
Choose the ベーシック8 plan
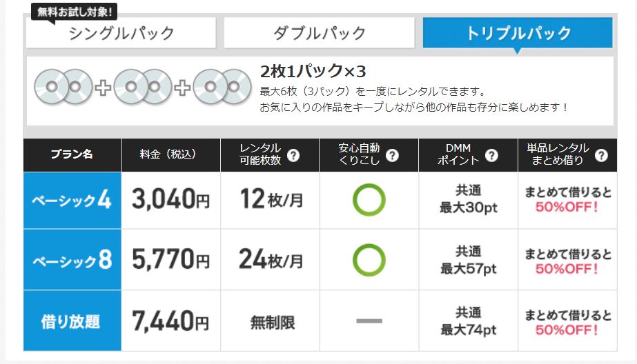coord(72,260)
